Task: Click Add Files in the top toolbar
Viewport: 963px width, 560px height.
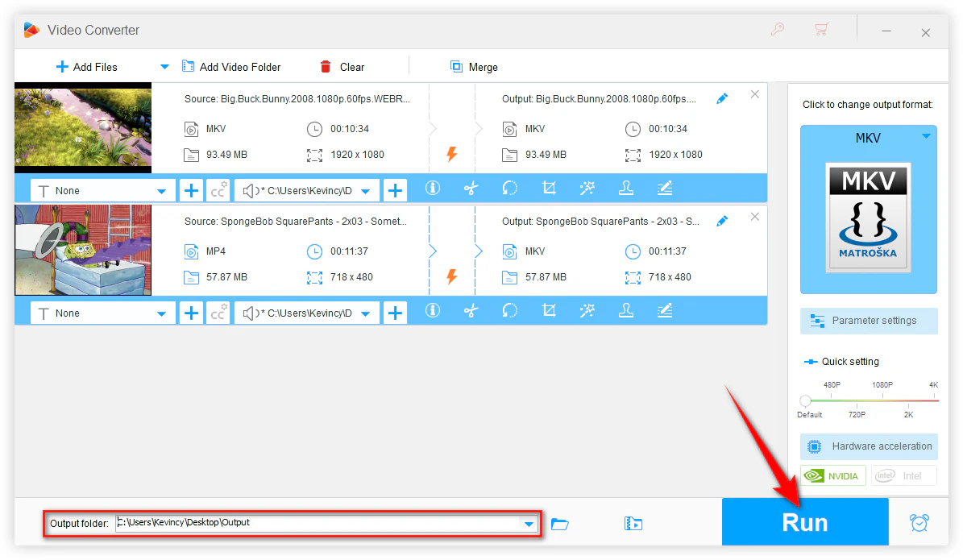Action: [86, 67]
